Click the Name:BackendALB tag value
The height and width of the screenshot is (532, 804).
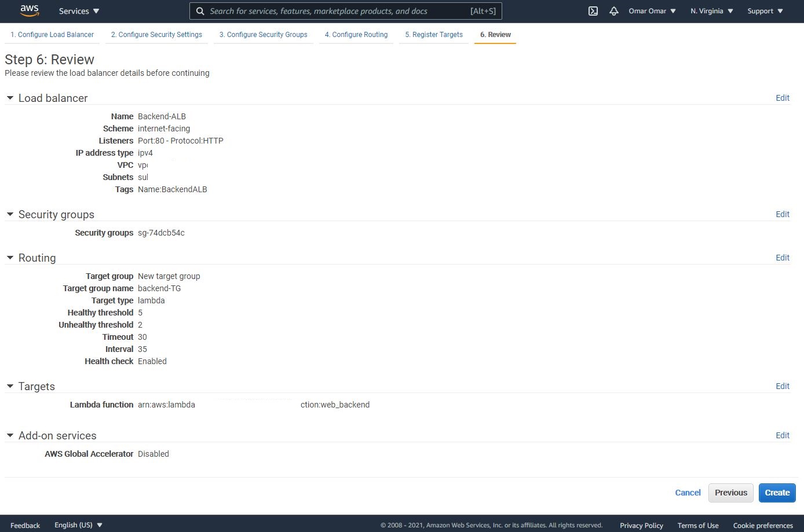pos(173,189)
